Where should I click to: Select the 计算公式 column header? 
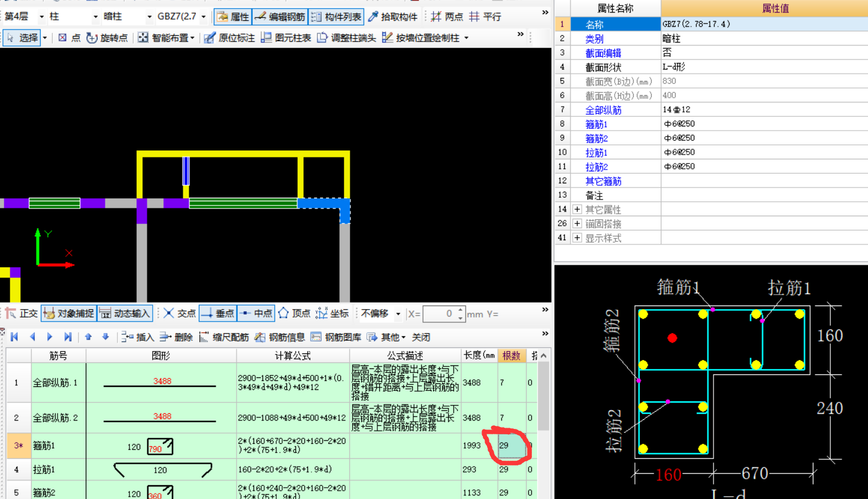(293, 355)
